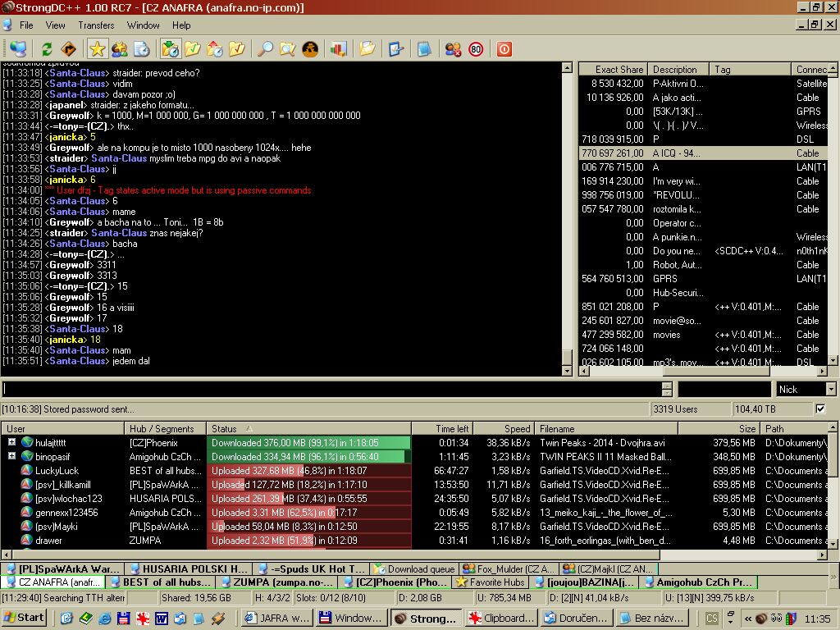
Task: Toggle the user list checkbox
Action: coord(820,409)
